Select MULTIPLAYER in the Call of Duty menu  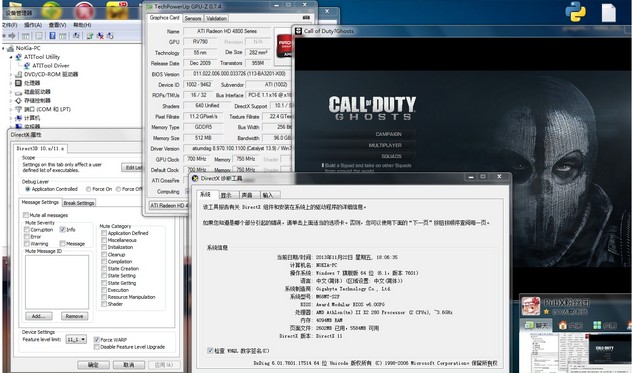click(x=385, y=145)
